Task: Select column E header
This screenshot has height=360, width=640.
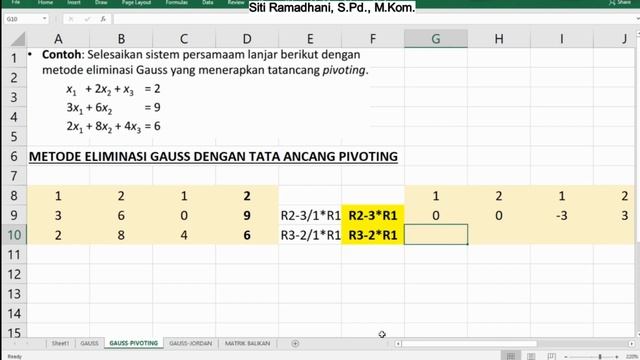Action: coord(310,39)
